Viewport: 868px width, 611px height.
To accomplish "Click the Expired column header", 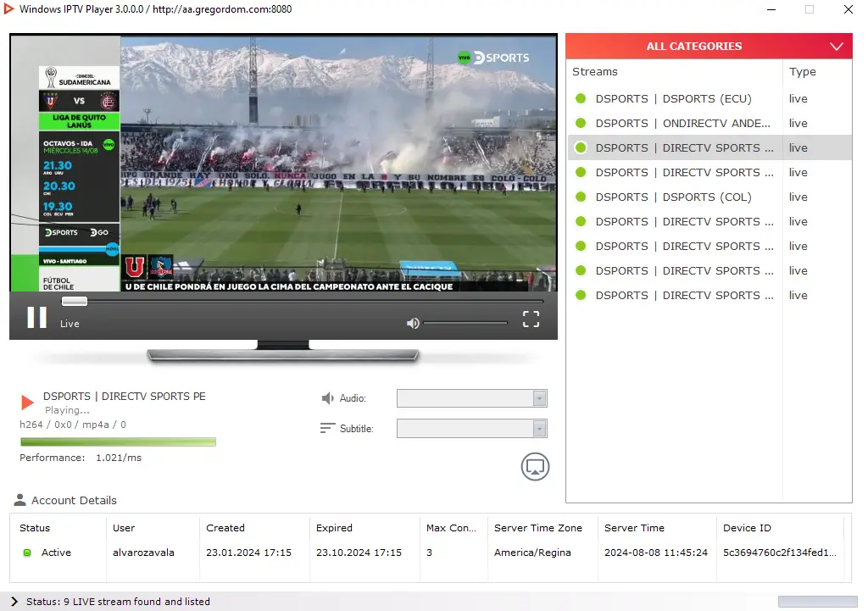I will tap(334, 528).
